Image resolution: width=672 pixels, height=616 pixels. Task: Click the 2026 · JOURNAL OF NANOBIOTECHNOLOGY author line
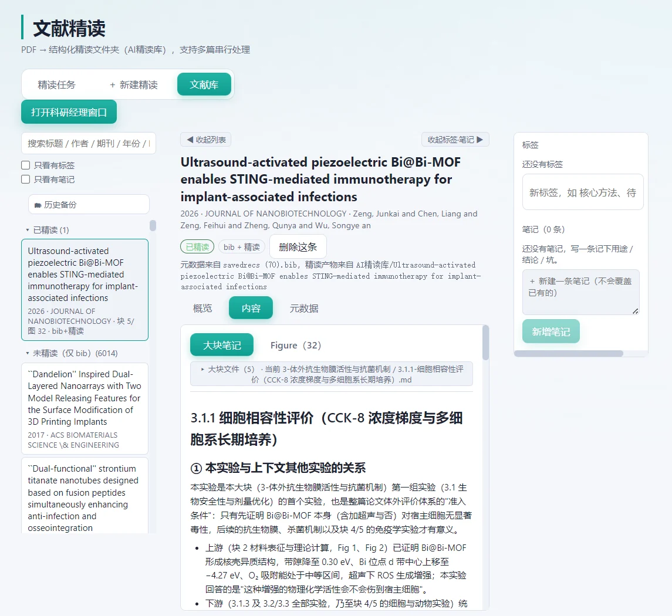pyautogui.click(x=329, y=219)
